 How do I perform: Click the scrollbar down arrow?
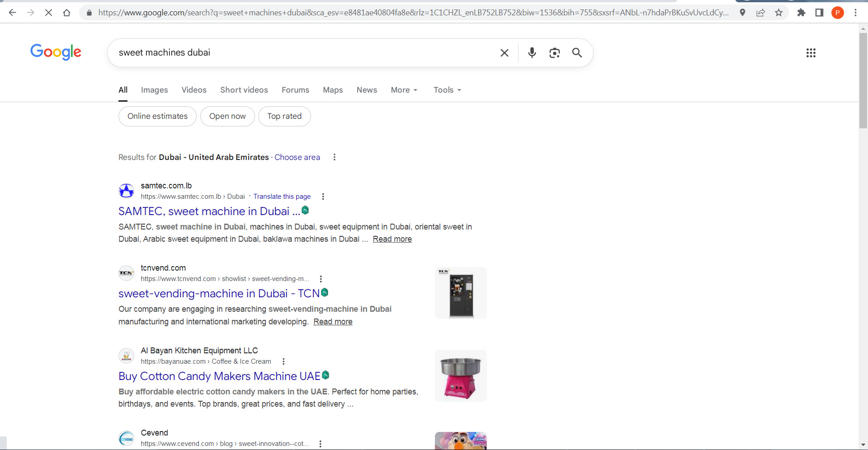pyautogui.click(x=863, y=445)
